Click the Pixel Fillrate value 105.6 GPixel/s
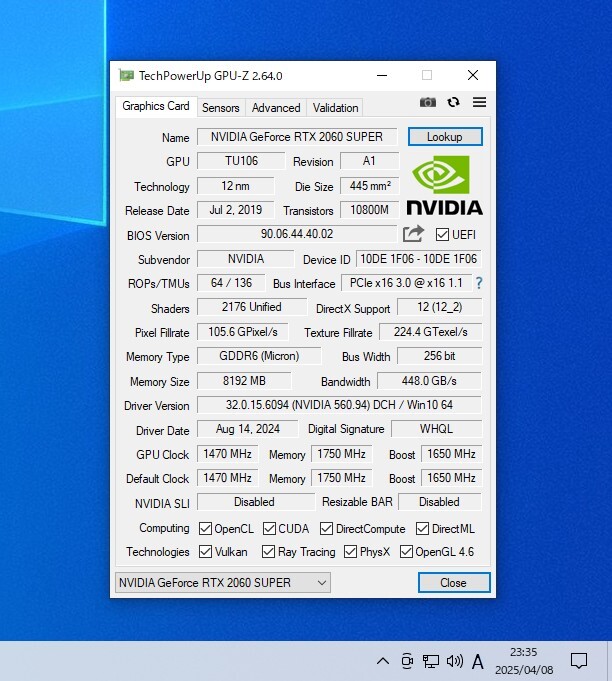This screenshot has width=612, height=681. (x=242, y=332)
